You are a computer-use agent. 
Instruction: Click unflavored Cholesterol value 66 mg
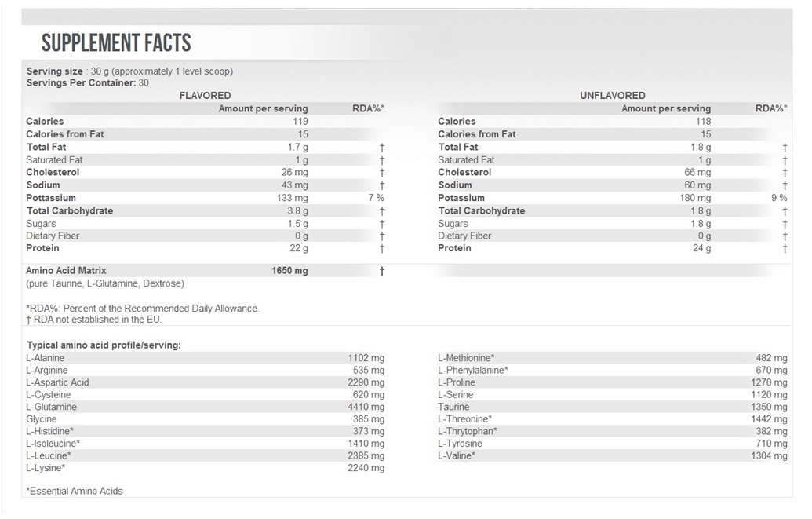pos(697,172)
